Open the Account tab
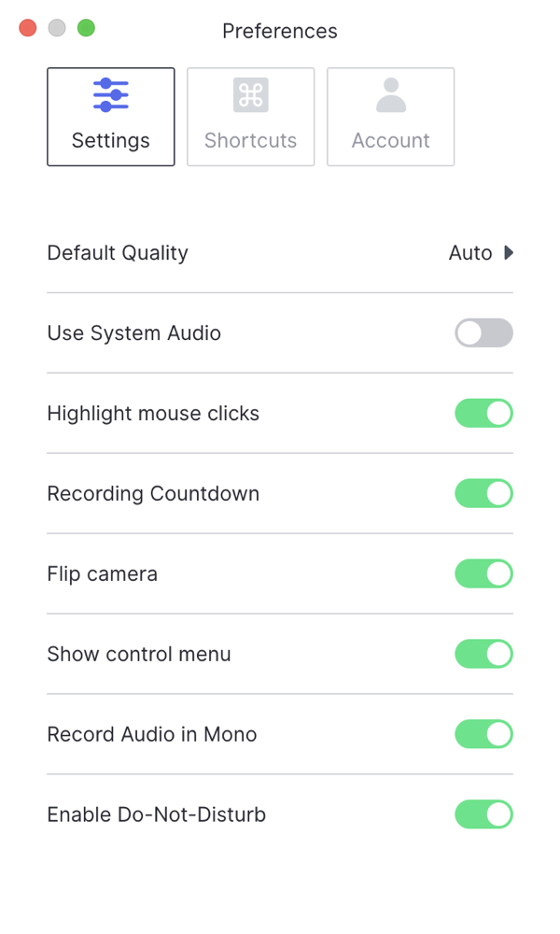The width and height of the screenshot is (560, 934). (x=390, y=117)
